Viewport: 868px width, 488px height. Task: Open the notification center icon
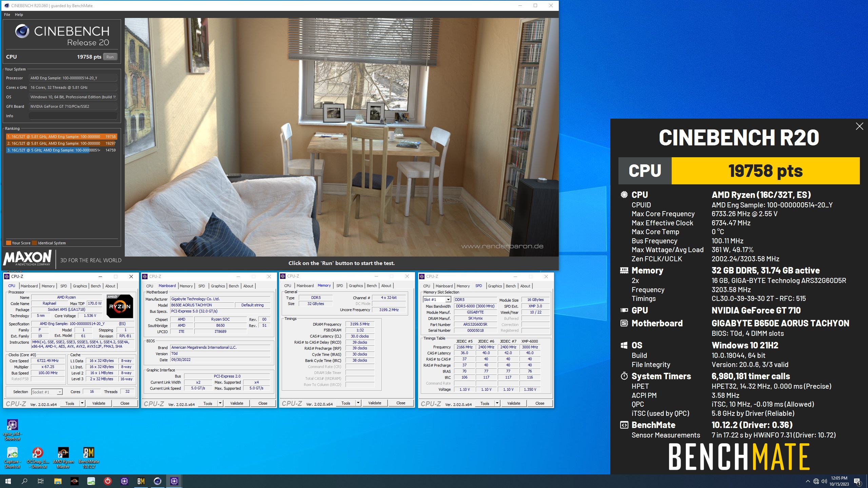[x=857, y=481]
